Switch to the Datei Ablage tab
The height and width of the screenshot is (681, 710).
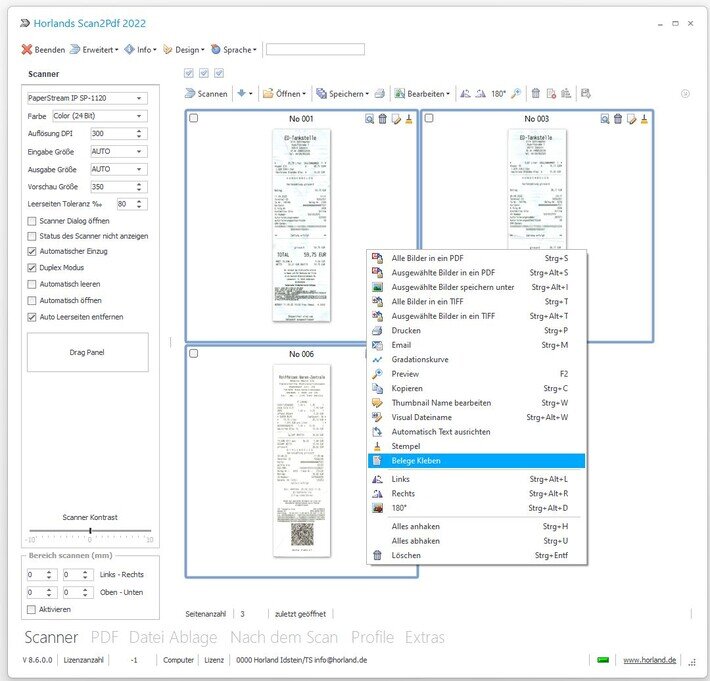(173, 637)
